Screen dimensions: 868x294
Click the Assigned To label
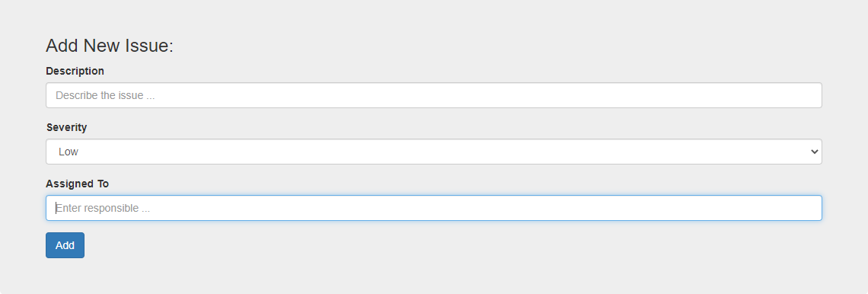(77, 184)
